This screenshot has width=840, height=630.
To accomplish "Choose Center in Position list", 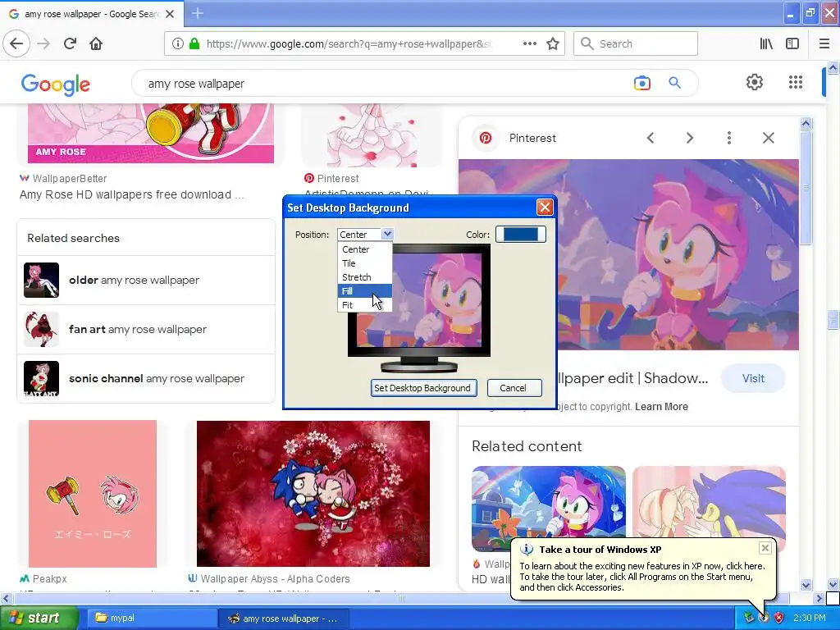I will click(x=364, y=249).
